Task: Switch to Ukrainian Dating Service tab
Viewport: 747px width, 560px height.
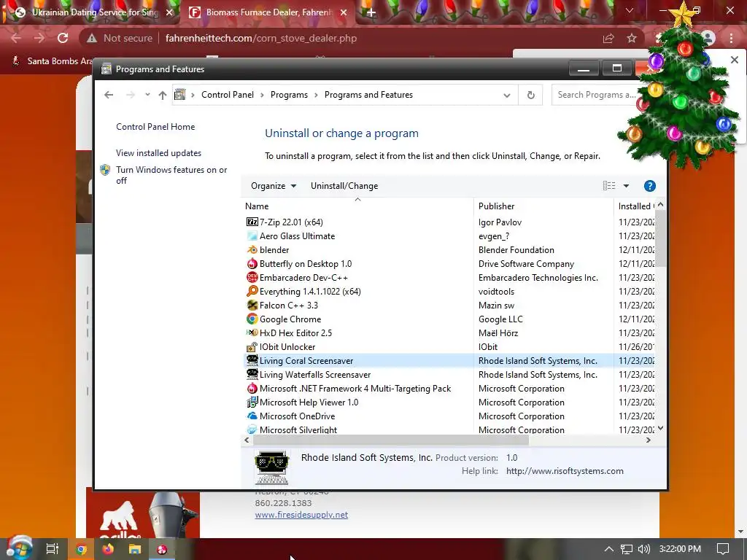Action: tap(90, 12)
